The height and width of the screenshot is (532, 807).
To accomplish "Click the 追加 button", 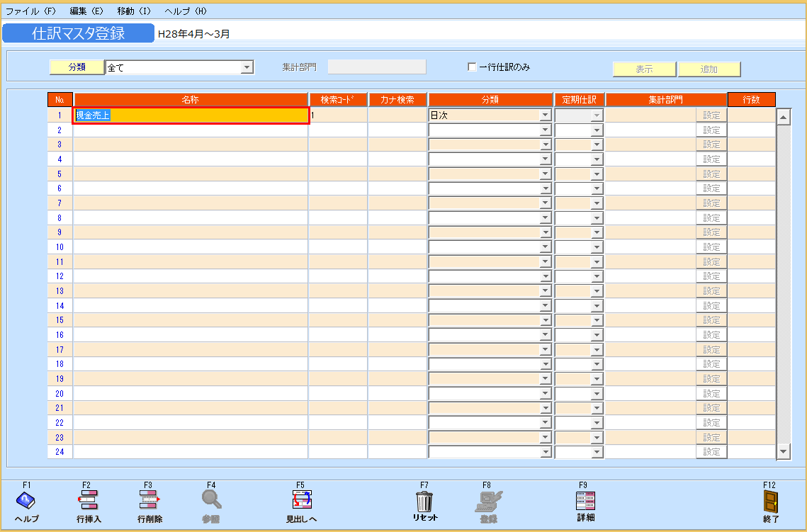I will pos(709,69).
